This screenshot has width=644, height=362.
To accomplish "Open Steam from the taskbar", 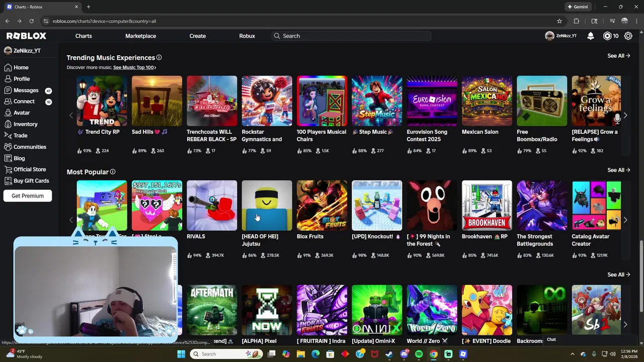I will [x=389, y=354].
